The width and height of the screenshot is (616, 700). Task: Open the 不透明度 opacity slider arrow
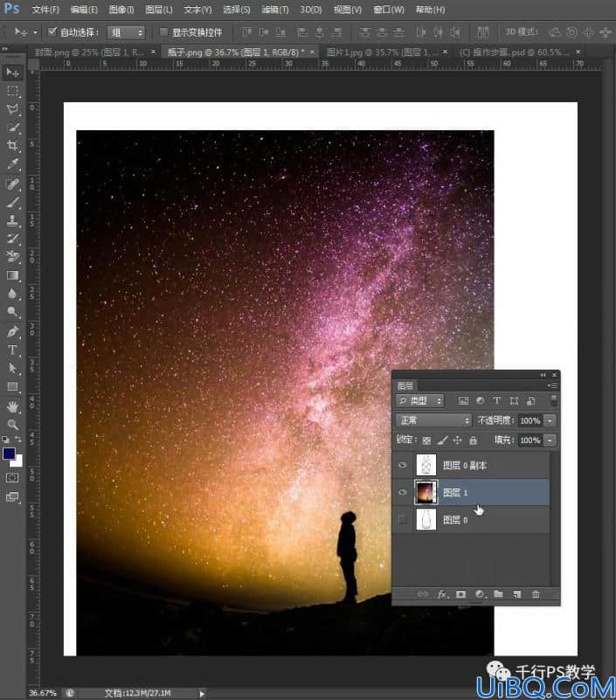tap(550, 420)
